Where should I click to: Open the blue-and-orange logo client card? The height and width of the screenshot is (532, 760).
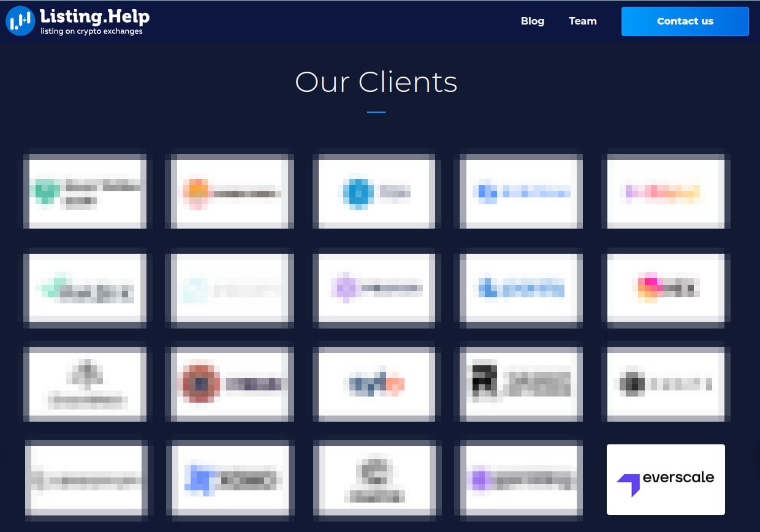[374, 384]
